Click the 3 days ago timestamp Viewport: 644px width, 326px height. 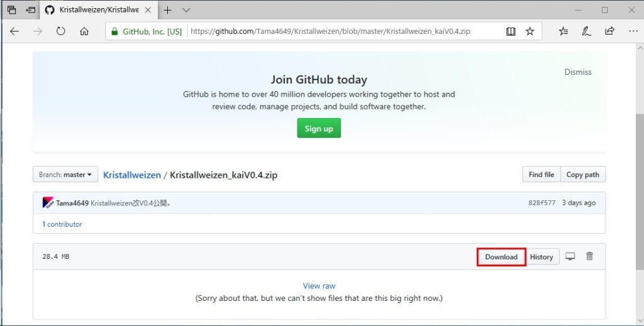click(579, 203)
